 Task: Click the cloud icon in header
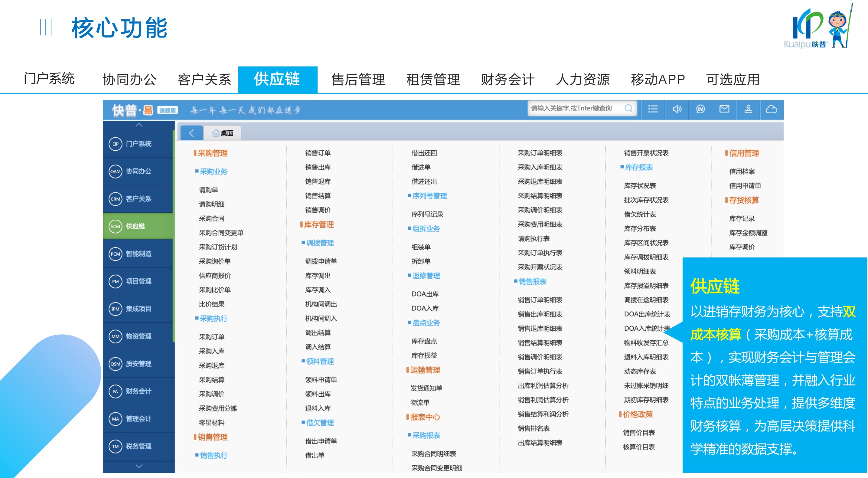click(x=771, y=109)
